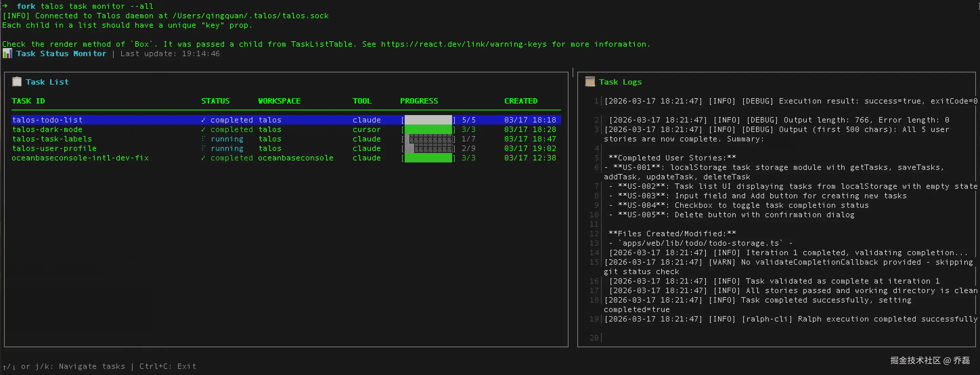Select the talos-dark-mode task row
This screenshot has height=375, width=980.
coord(47,129)
